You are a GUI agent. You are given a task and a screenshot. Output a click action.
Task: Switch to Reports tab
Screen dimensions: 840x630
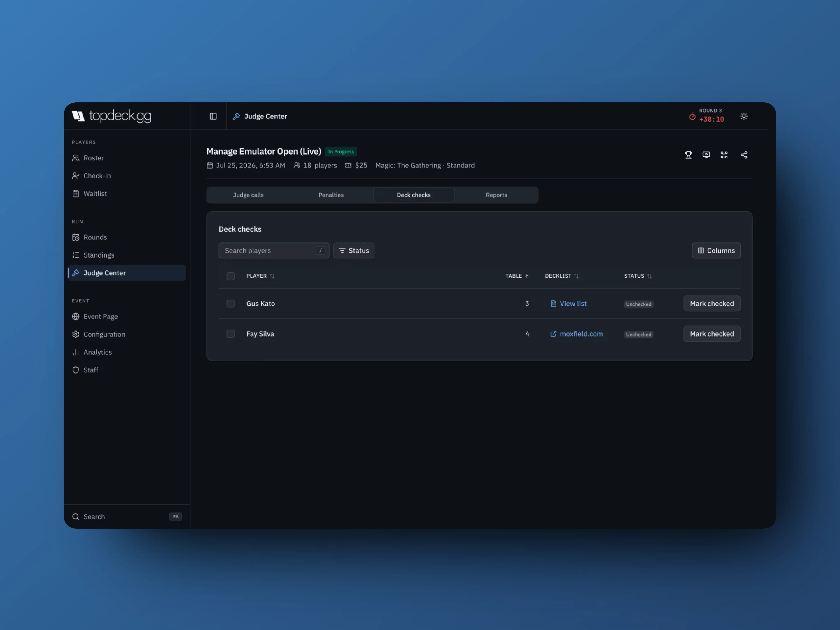[x=496, y=195]
